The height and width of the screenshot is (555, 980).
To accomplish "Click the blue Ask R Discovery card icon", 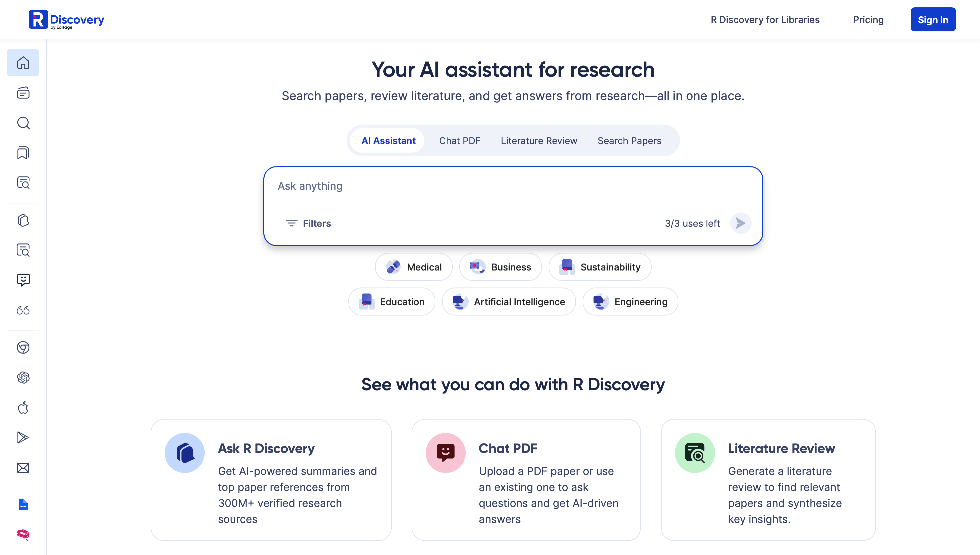I will coord(184,453).
